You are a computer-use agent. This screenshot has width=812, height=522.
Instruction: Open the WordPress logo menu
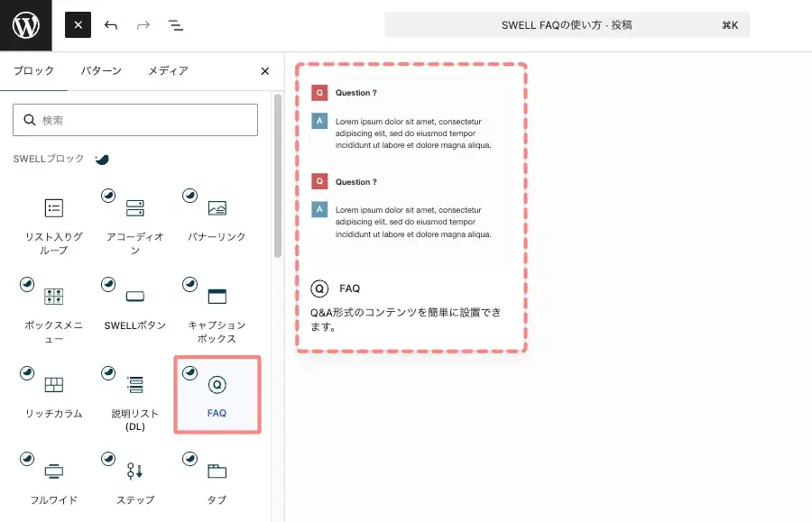click(x=26, y=25)
